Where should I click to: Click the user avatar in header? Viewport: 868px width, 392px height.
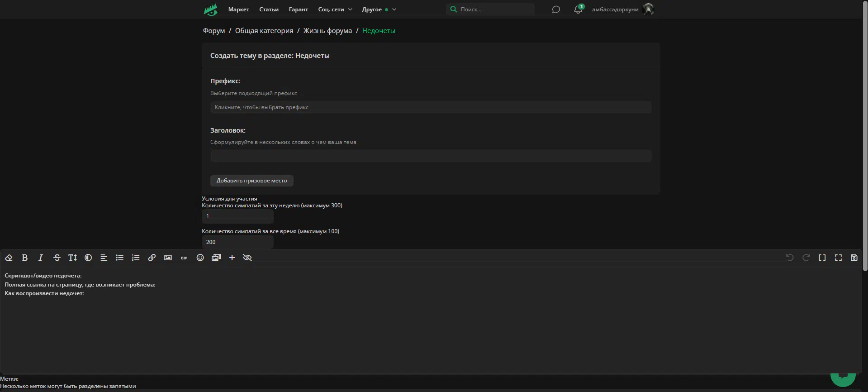click(648, 9)
